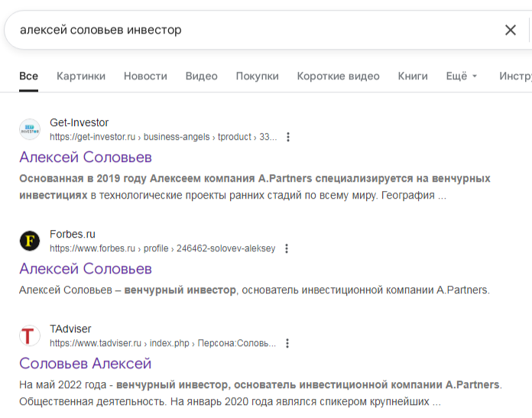This screenshot has width=532, height=418.
Task: Open the Покупки tab
Action: 257,76
